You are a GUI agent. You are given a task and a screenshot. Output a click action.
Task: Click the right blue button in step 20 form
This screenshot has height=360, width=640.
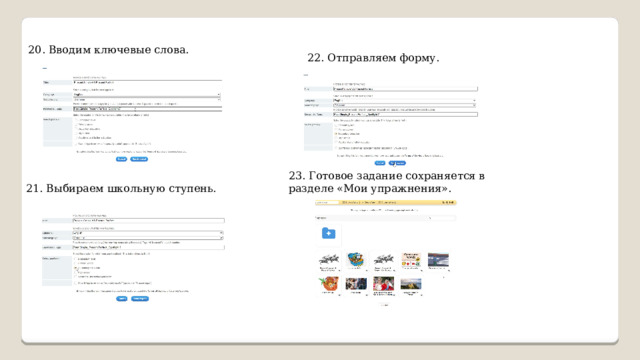(139, 159)
